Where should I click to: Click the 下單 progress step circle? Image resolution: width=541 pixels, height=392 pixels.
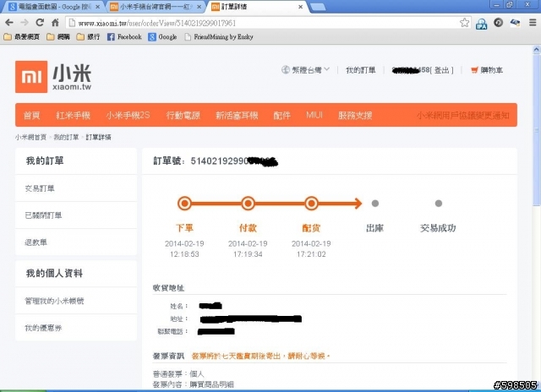pyautogui.click(x=184, y=204)
